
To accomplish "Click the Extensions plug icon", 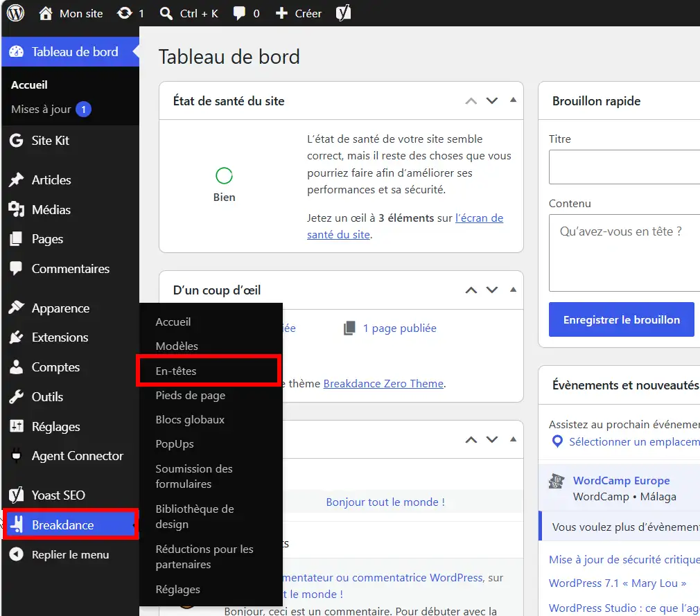I will (17, 337).
